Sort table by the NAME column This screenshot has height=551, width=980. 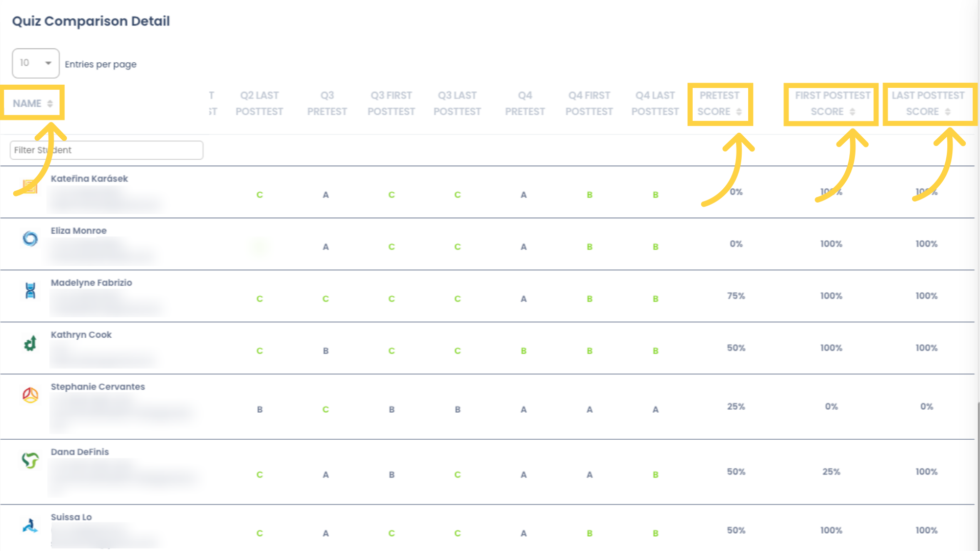click(x=33, y=104)
